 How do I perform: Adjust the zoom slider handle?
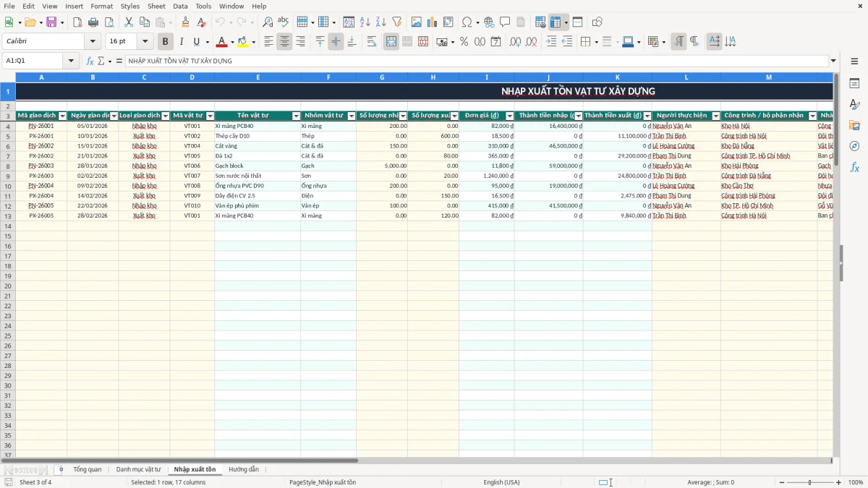tap(810, 482)
